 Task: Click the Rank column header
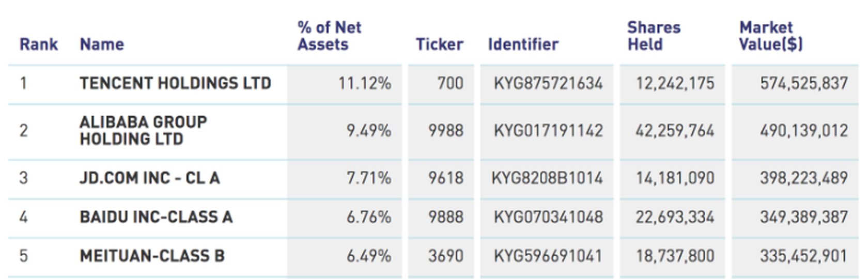point(39,44)
